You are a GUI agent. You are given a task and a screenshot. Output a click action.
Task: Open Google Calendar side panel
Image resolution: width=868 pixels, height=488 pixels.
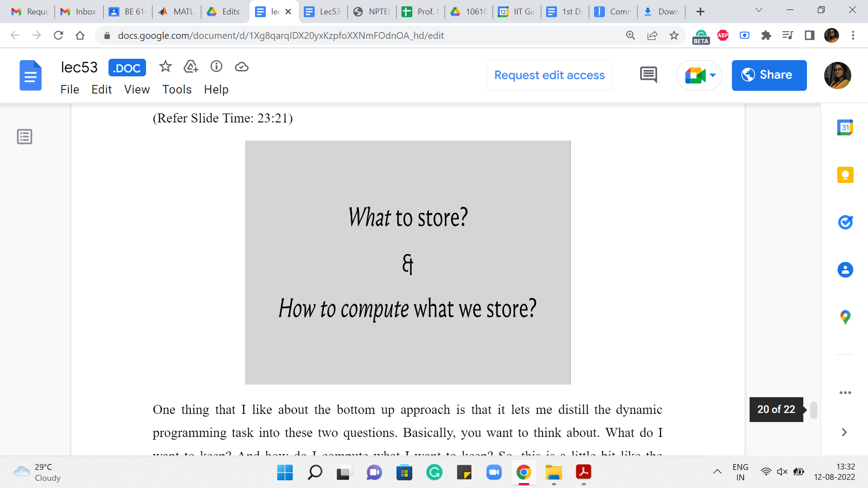(x=844, y=128)
